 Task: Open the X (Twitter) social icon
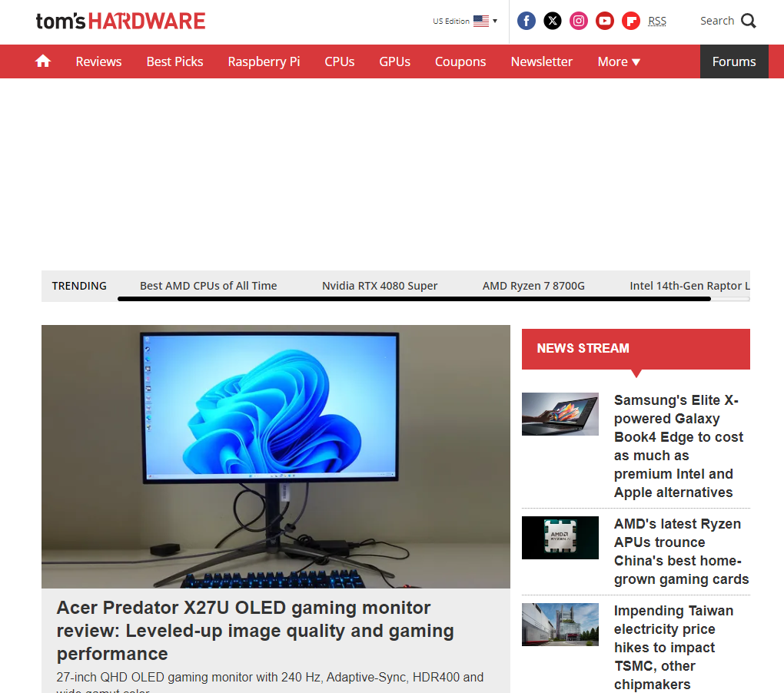tap(553, 21)
